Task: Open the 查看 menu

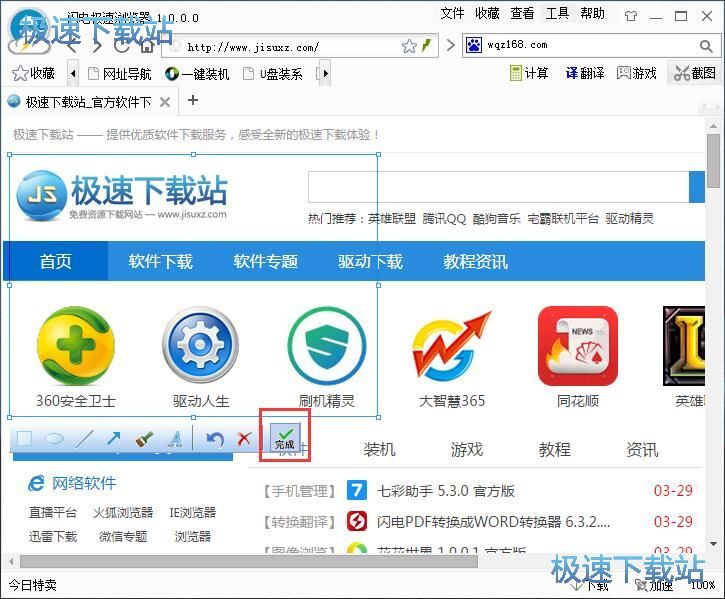Action: pyautogui.click(x=522, y=13)
